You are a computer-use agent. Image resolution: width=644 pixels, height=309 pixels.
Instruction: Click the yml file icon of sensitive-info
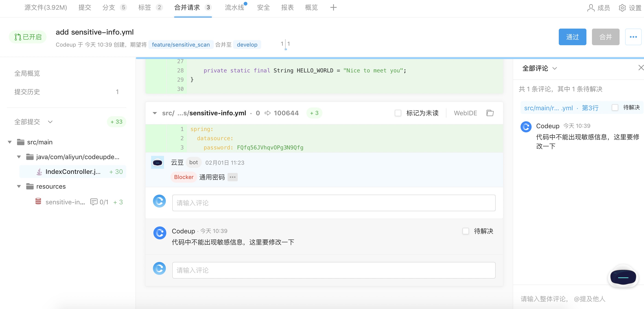(38, 201)
